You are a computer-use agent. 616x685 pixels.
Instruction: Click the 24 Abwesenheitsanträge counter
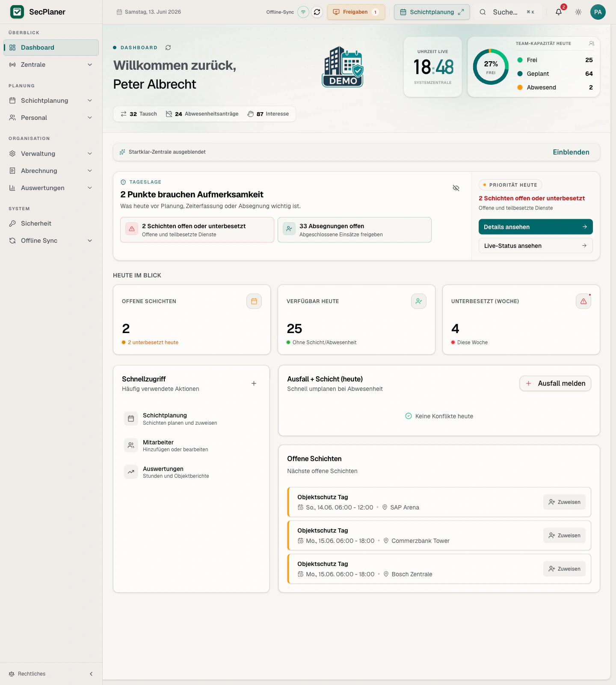[x=202, y=114]
